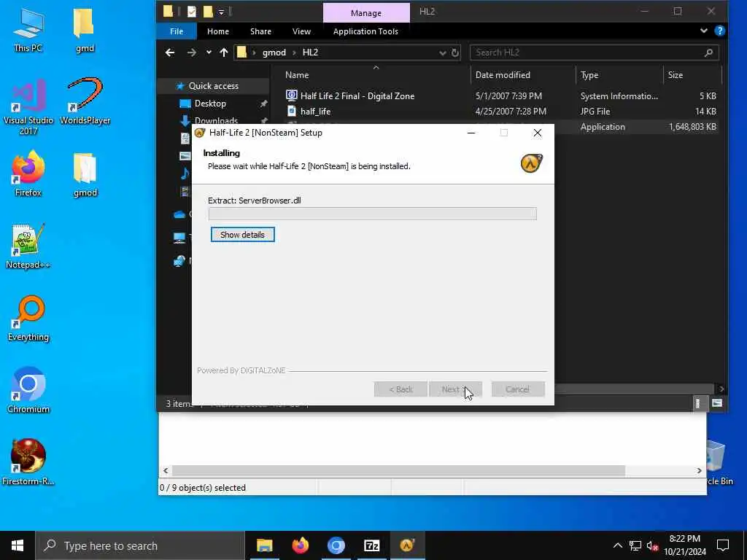Image resolution: width=747 pixels, height=560 pixels.
Task: Click the muted volume tray icon
Action: tap(653, 545)
